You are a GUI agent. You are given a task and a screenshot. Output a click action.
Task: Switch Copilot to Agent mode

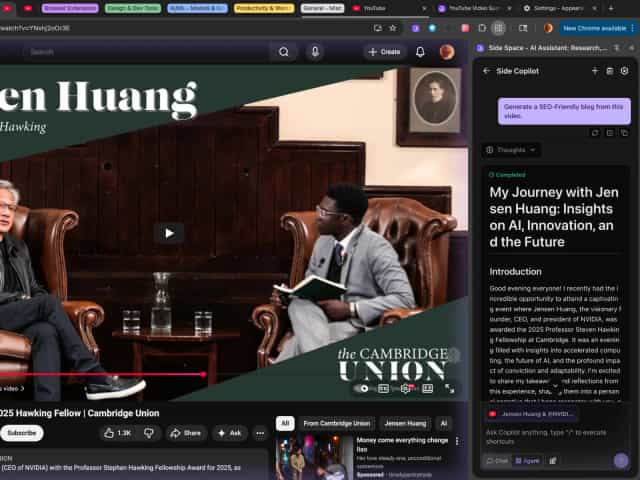pyautogui.click(x=526, y=461)
